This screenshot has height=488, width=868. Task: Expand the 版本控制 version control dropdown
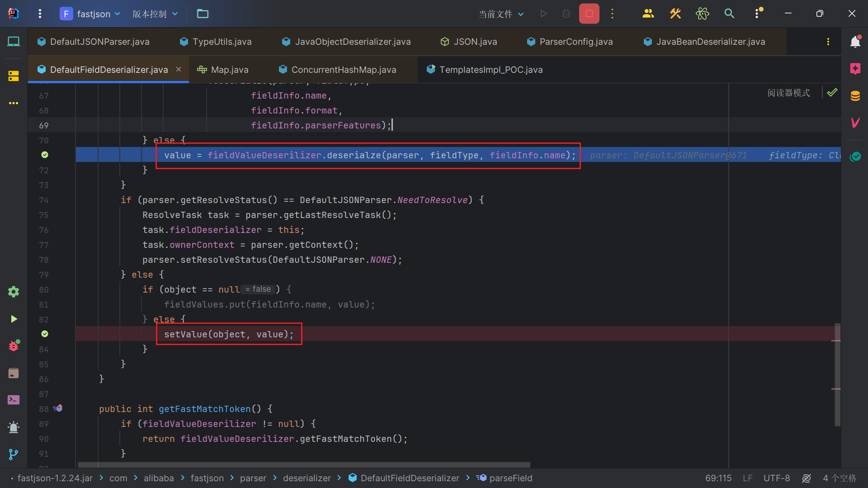tap(155, 14)
